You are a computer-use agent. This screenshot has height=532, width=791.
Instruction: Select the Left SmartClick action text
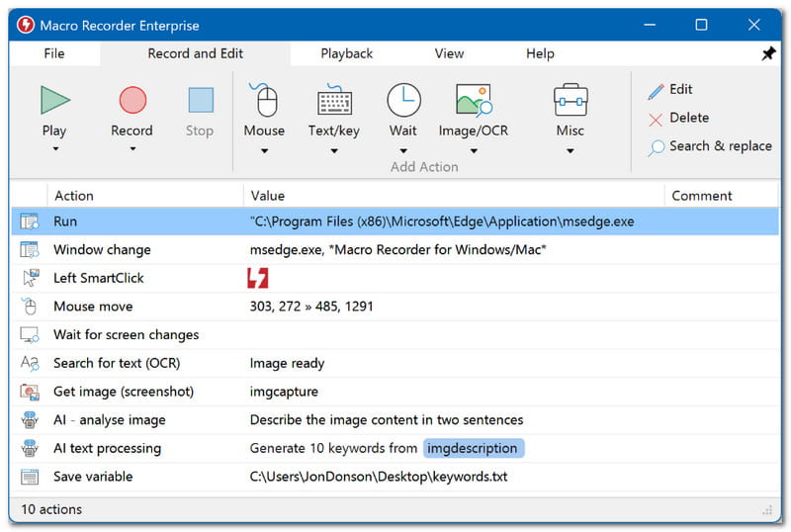click(x=98, y=278)
